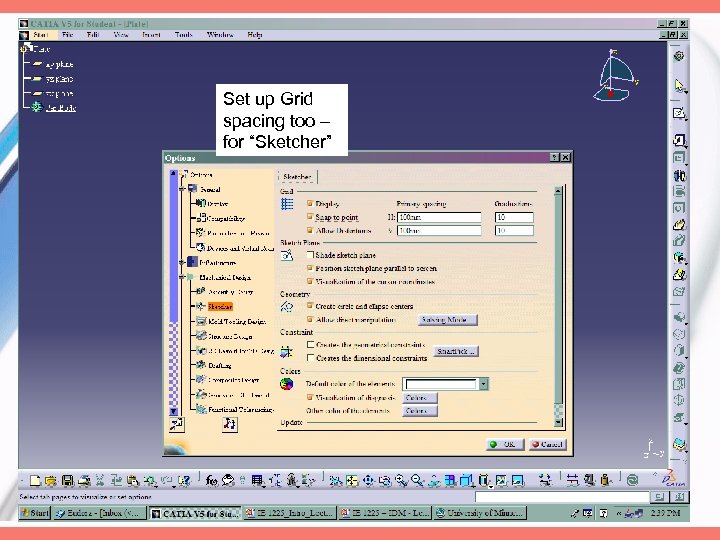Toggle the Allow Distortions checkbox
Screen dimensions: 720x540
[x=310, y=230]
